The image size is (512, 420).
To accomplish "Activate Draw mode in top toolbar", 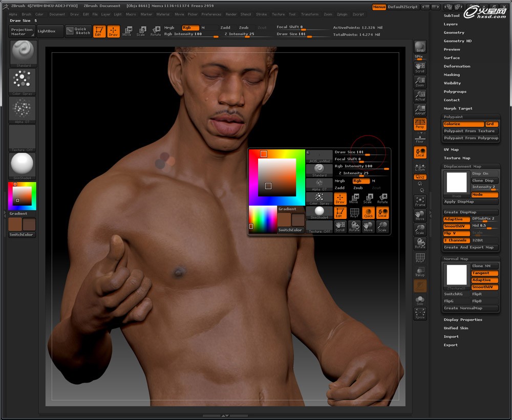I will (x=113, y=31).
